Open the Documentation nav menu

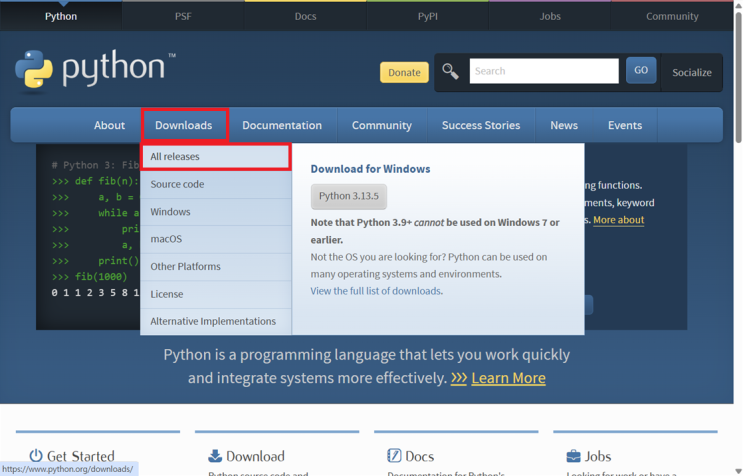282,126
